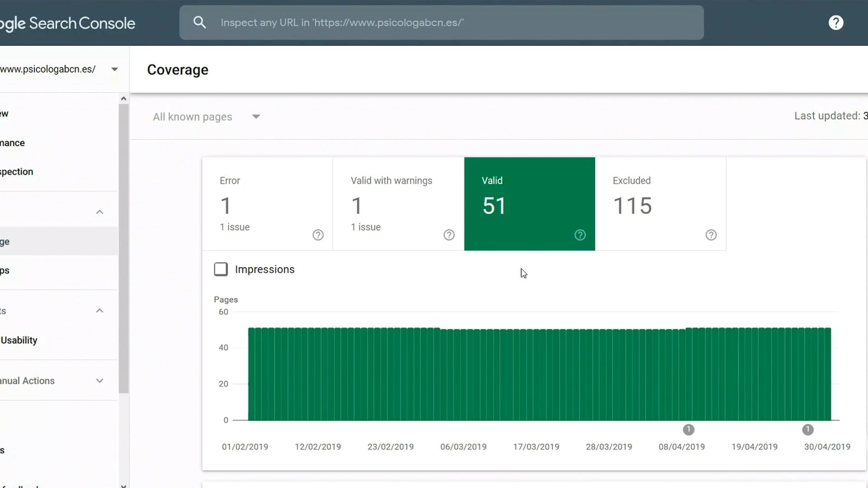Open the help icon in the top bar

pos(835,23)
